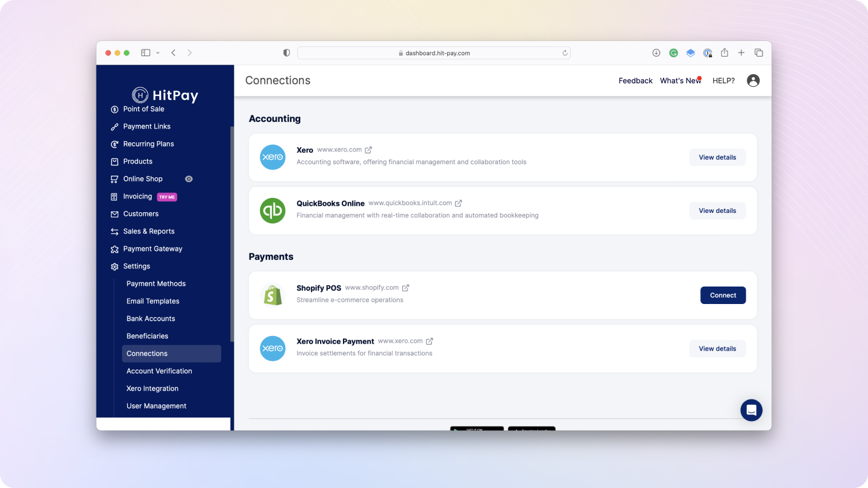Connect Shopify POS
Screen dimensions: 868x488
tap(723, 296)
